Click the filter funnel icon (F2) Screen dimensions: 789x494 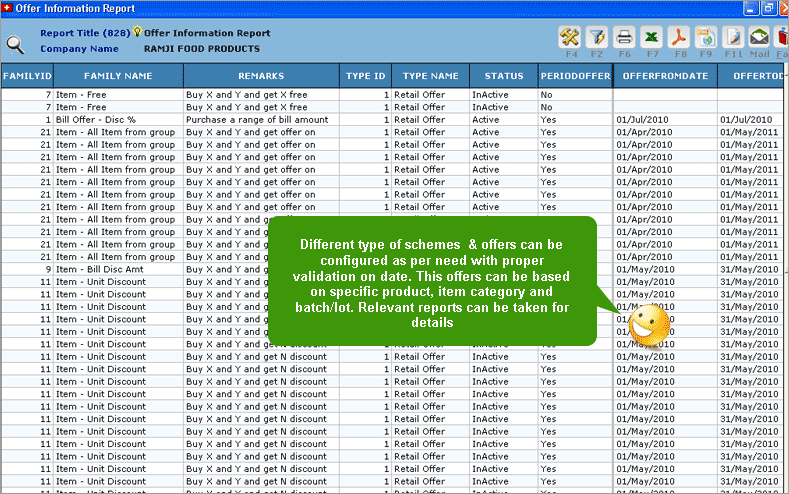point(597,39)
